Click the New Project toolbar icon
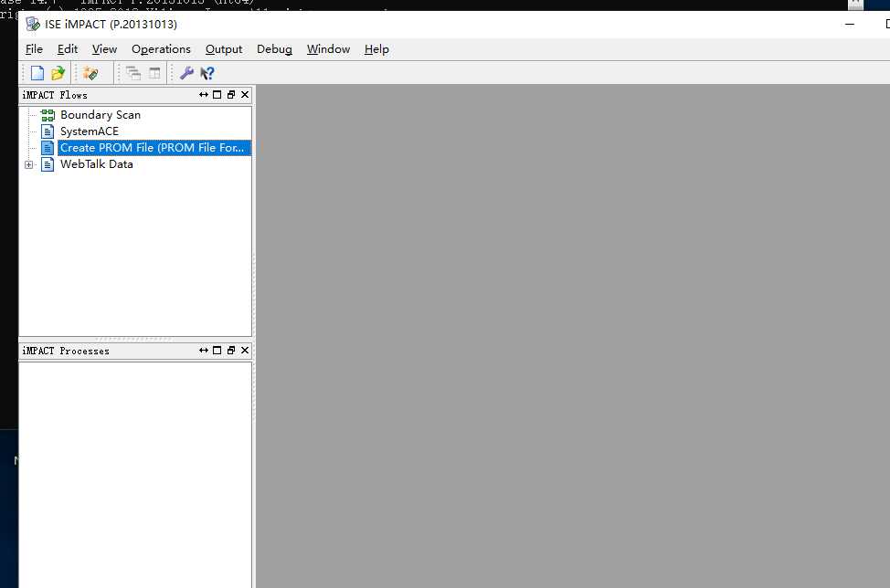Image resolution: width=890 pixels, height=588 pixels. click(x=37, y=73)
